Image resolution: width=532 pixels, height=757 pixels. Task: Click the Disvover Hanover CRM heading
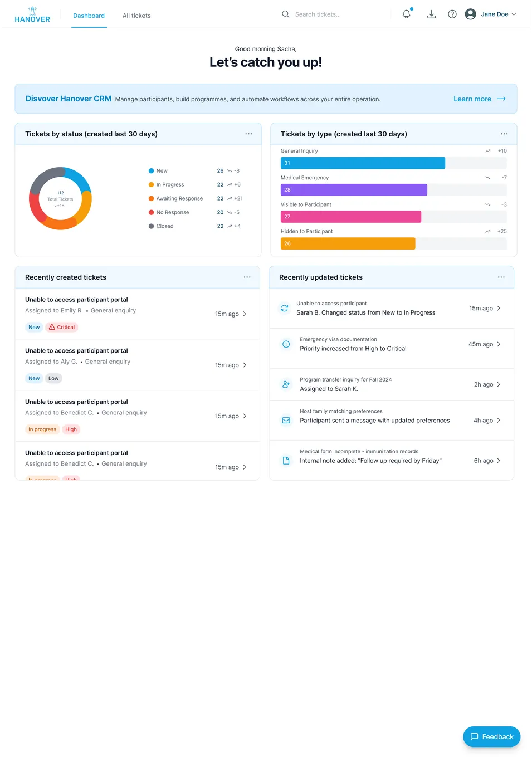[x=69, y=99]
